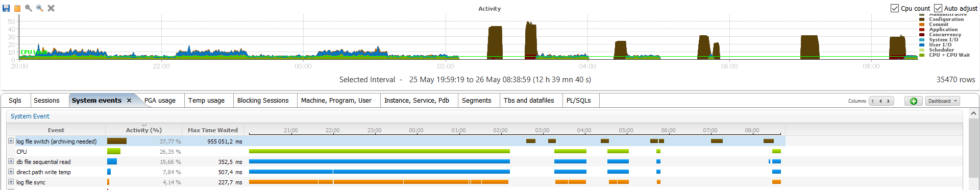980x190 pixels.
Task: Close the System events tab
Action: tap(129, 101)
